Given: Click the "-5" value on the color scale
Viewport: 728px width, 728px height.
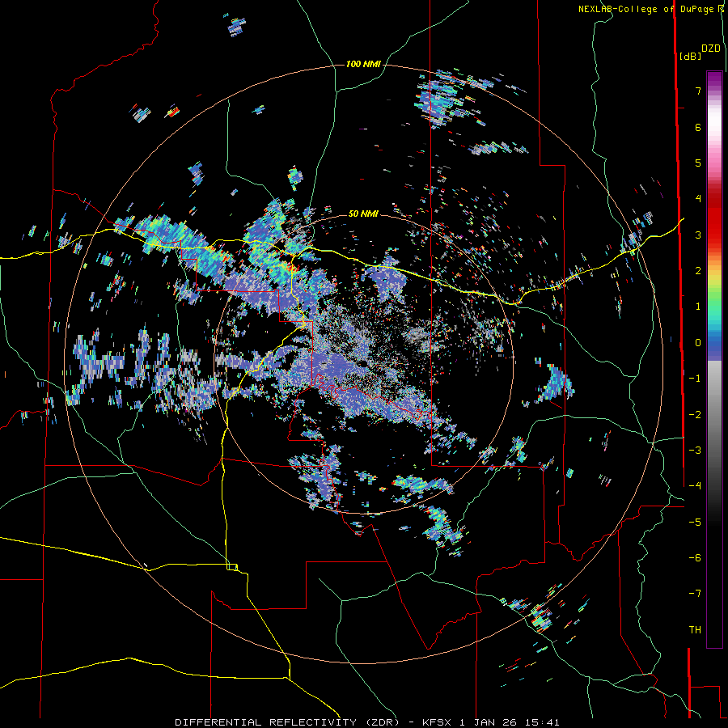Looking at the screenshot, I should click(695, 522).
